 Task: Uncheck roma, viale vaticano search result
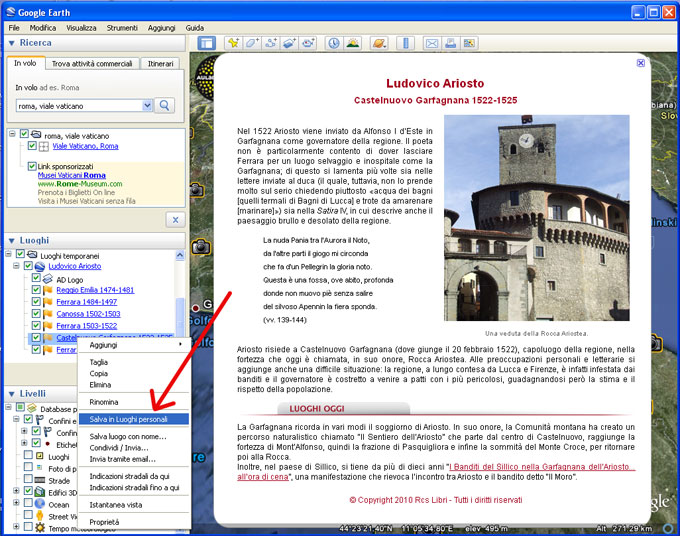pyautogui.click(x=24, y=134)
